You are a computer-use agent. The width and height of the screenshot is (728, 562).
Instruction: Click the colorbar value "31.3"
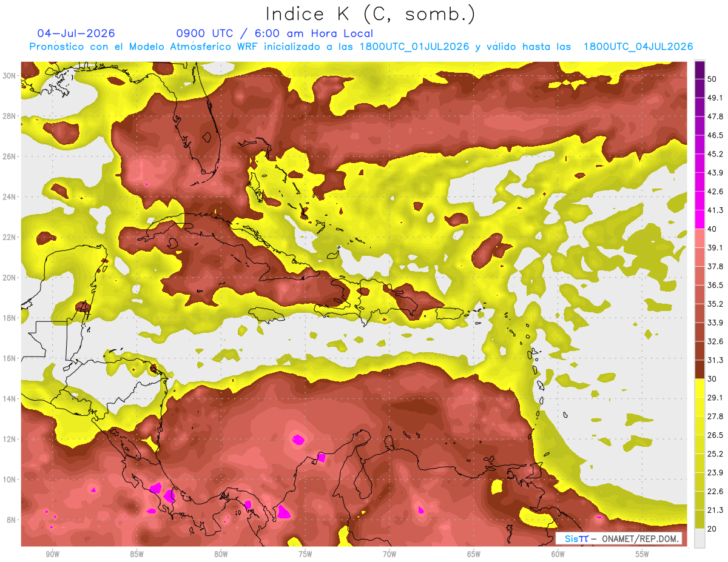tap(716, 360)
